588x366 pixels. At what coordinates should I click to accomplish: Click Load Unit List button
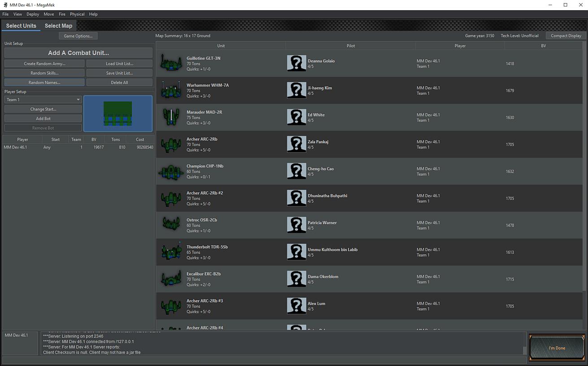click(x=119, y=64)
